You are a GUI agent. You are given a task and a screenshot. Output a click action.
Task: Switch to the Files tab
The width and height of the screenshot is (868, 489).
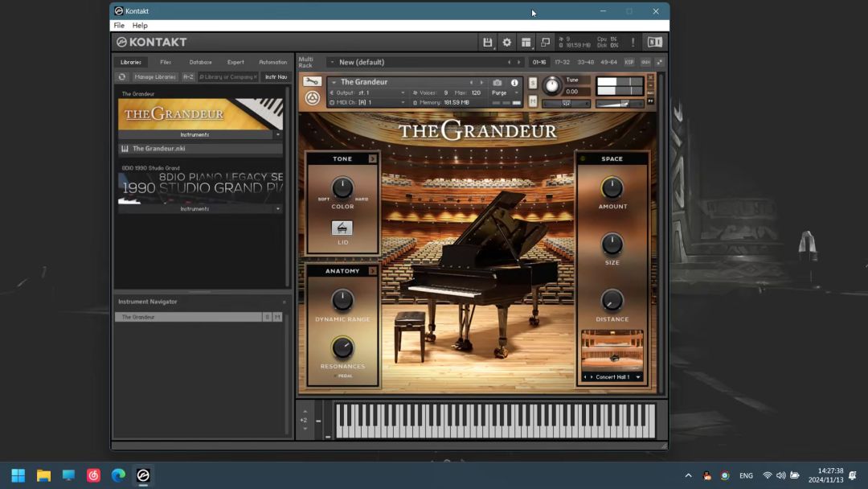click(x=166, y=62)
